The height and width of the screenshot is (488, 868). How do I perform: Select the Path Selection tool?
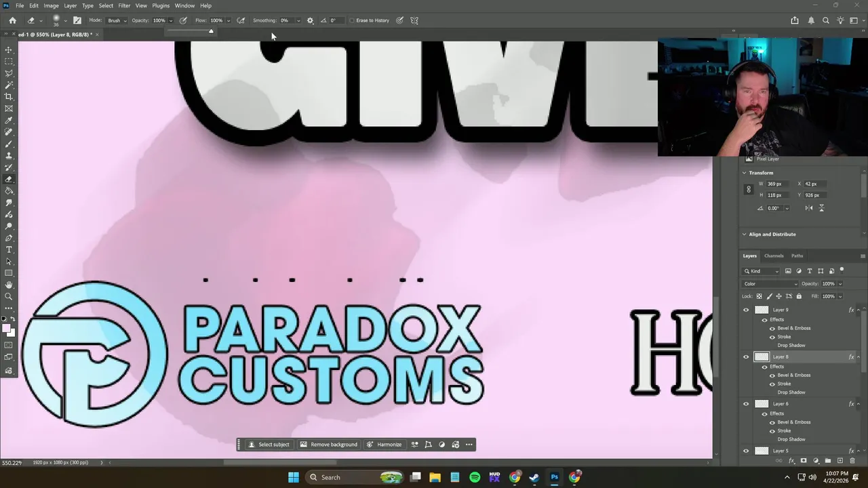[x=9, y=262]
